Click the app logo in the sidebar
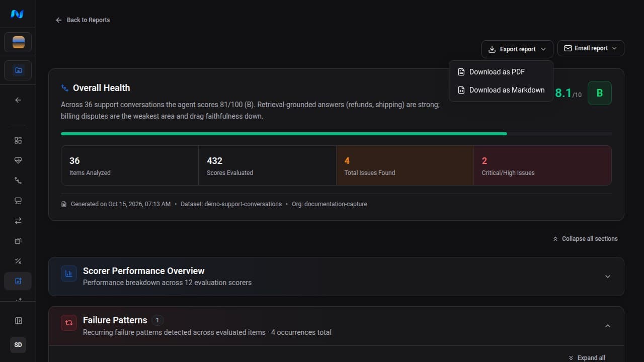Viewport: 644px width, 362px height. pos(18,14)
